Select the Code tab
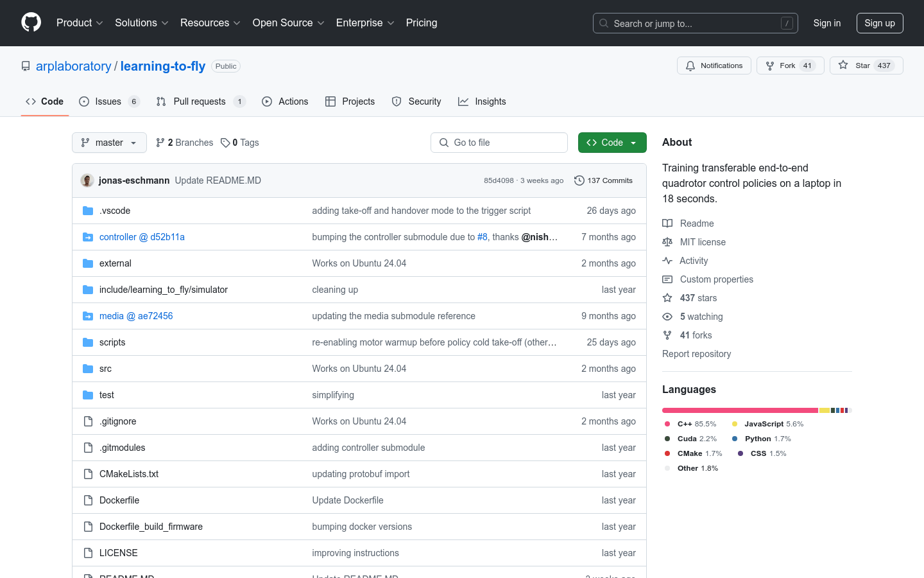Viewport: 924px width, 578px height. (44, 101)
